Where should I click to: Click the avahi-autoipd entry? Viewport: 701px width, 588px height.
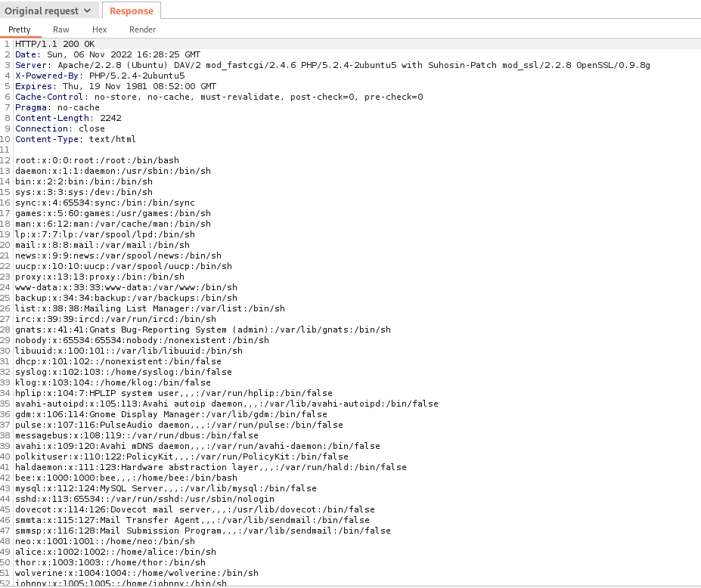coord(227,404)
